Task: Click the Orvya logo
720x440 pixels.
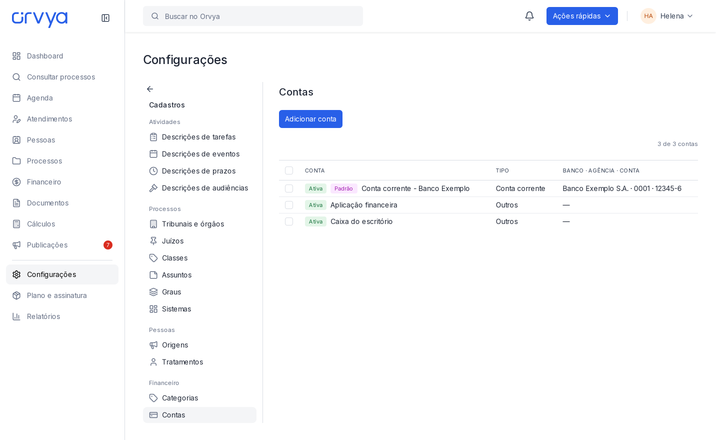Action: pos(39,18)
